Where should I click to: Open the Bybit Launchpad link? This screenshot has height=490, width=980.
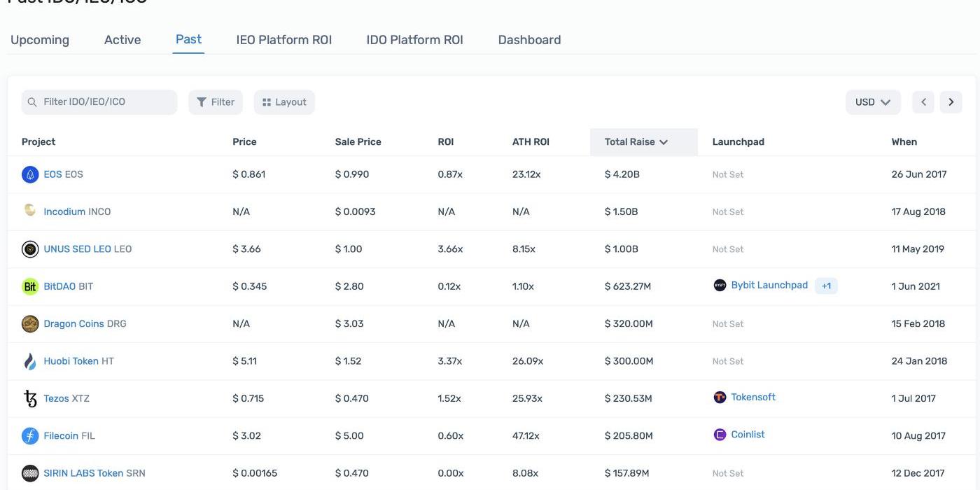(x=769, y=285)
